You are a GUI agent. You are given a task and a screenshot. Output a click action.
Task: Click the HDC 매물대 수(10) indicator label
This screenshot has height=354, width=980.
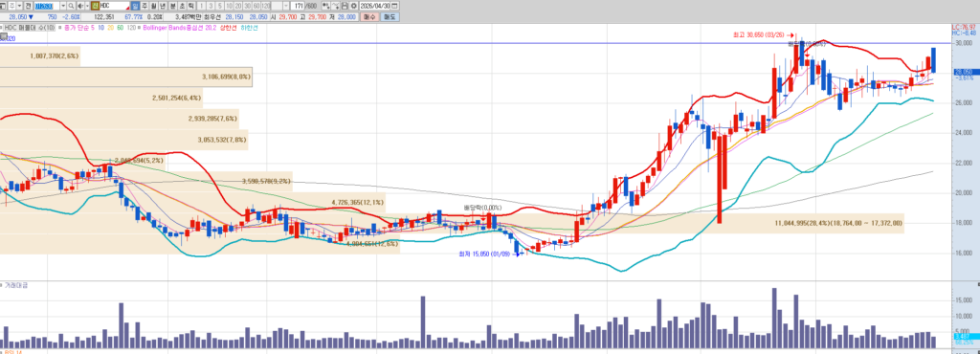[30, 28]
